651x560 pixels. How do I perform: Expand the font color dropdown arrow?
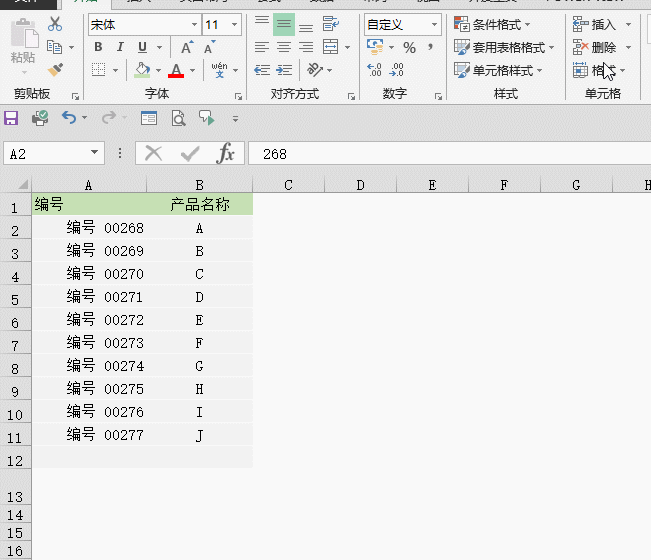coord(192,70)
